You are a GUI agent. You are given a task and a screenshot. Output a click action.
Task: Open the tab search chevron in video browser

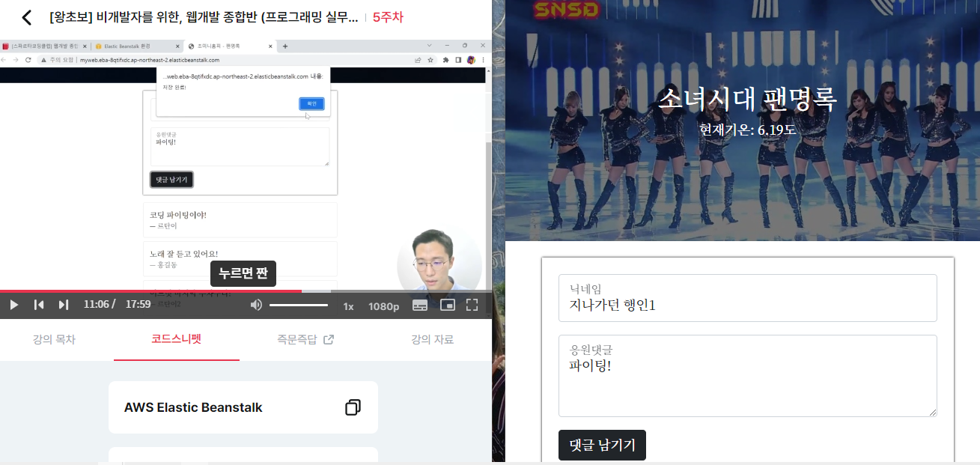pos(430,45)
